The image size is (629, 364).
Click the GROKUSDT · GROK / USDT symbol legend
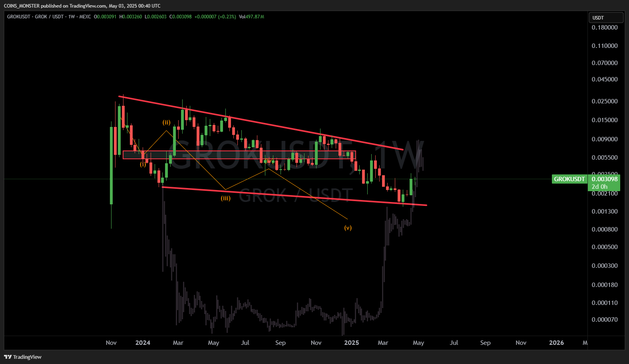click(x=49, y=17)
